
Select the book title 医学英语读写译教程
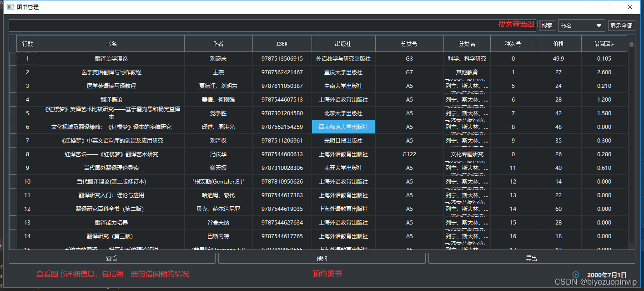(x=111, y=86)
